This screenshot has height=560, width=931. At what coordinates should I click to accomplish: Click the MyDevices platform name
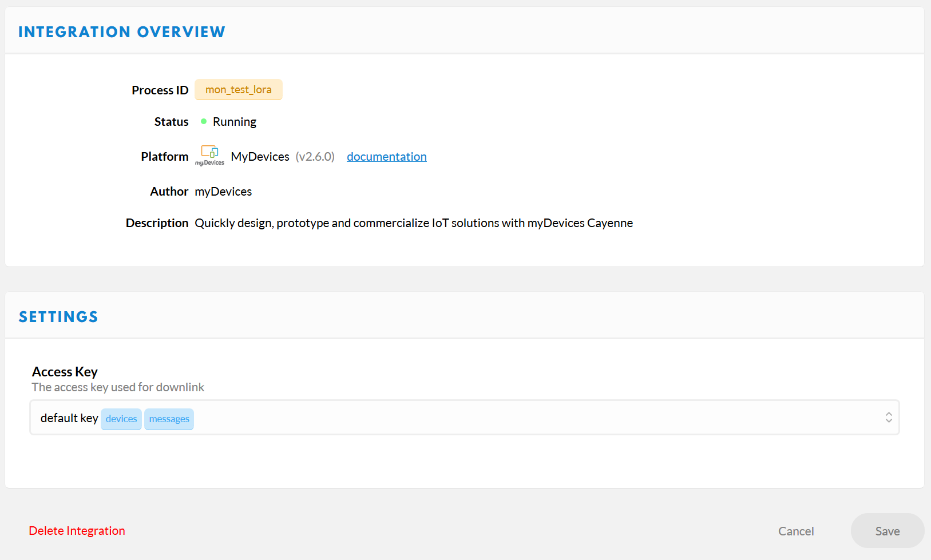tap(260, 157)
